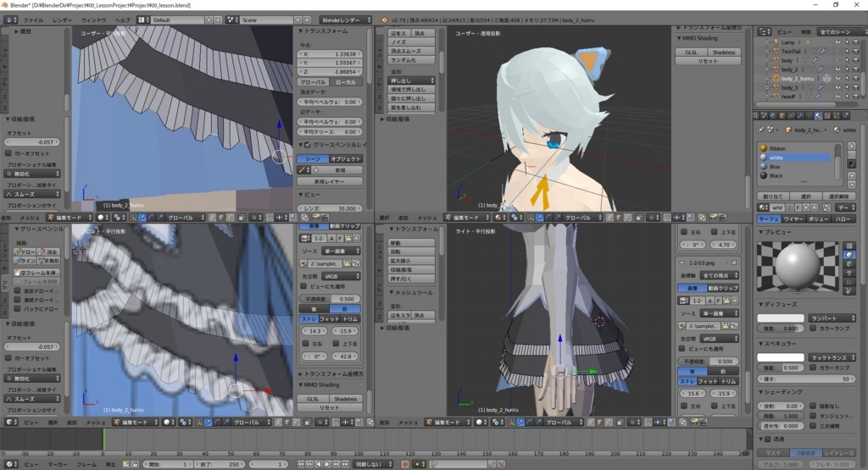This screenshot has height=470, width=868.
Task: Select sphere preview shape icon
Action: click(x=849, y=255)
